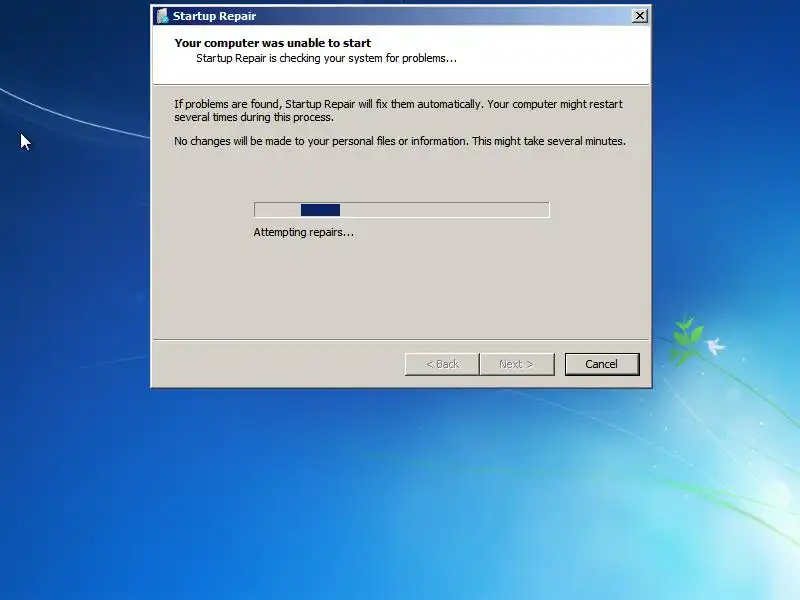This screenshot has width=800, height=600.
Task: Click the 'If problems are found' paragraph
Action: pyautogui.click(x=398, y=110)
